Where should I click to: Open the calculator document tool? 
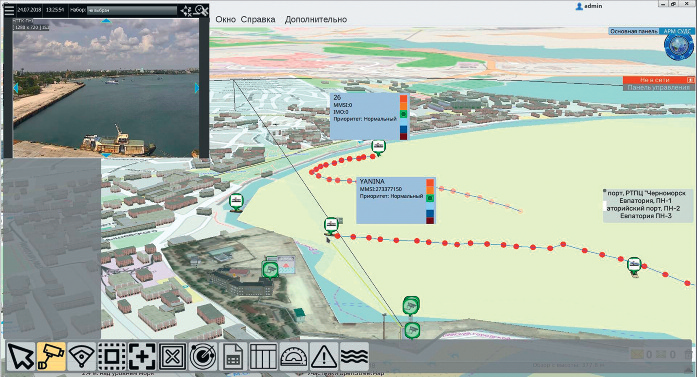(233, 356)
